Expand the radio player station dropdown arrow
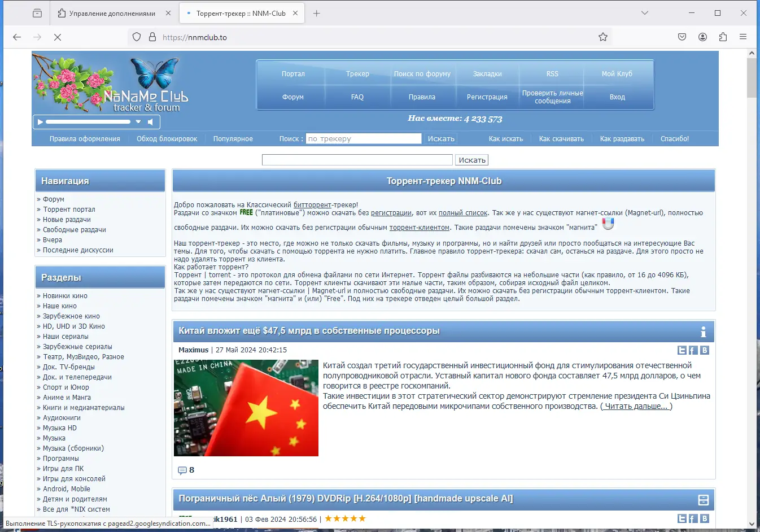The height and width of the screenshot is (532, 760). [x=138, y=122]
